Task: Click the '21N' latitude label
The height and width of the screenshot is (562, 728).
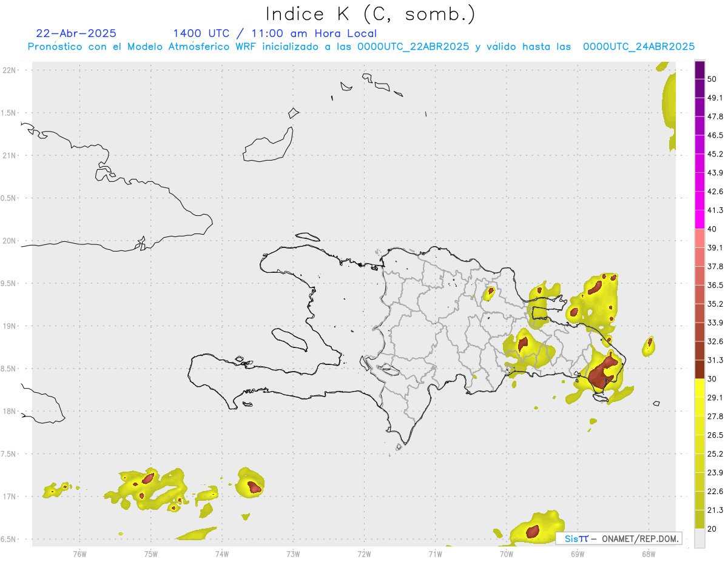Action: click(x=9, y=155)
